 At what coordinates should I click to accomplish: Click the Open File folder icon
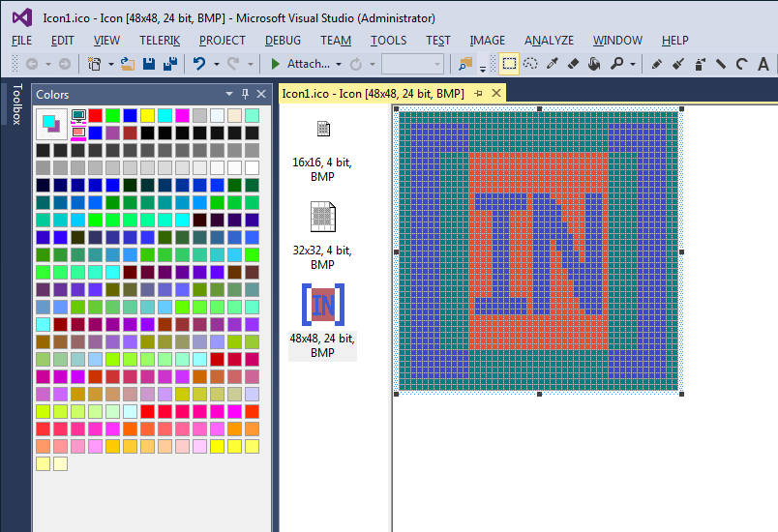click(128, 64)
